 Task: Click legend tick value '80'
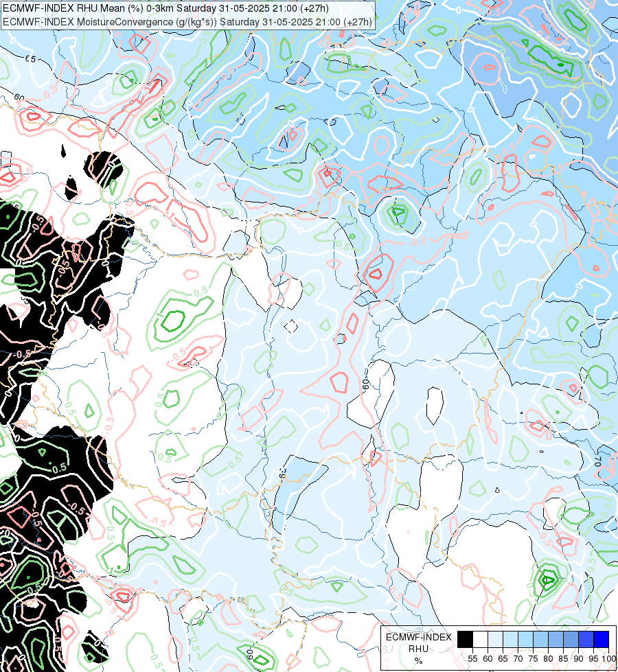point(548,659)
